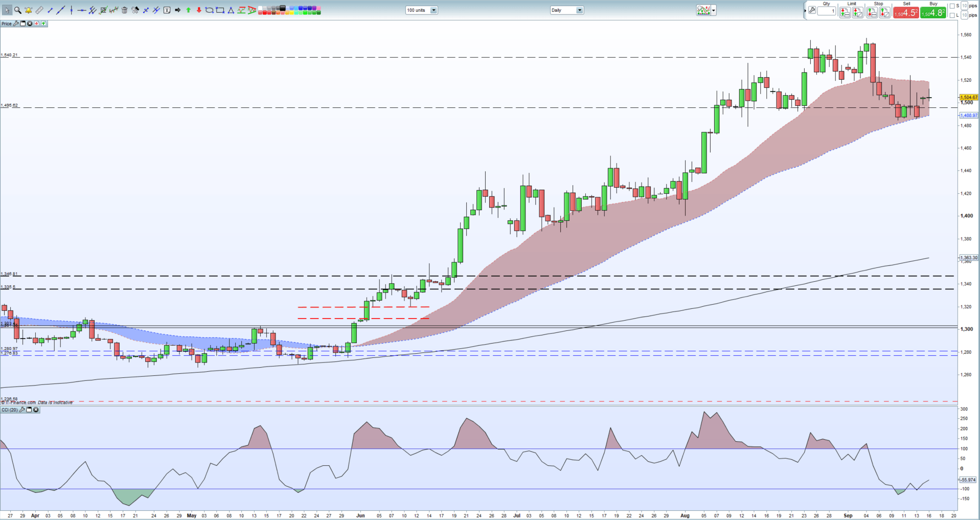Viewport: 980px width, 520px height.
Task: Focus the L pips value field
Action: coord(964,15)
